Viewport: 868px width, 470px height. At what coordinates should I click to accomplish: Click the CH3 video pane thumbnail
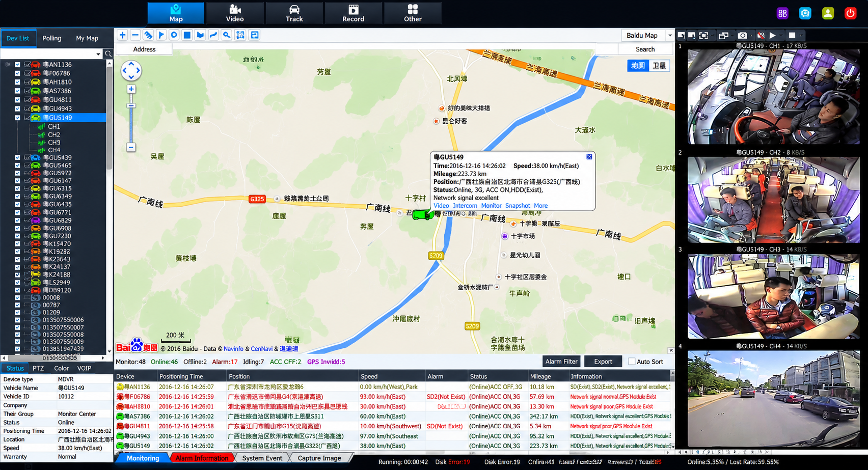point(774,296)
